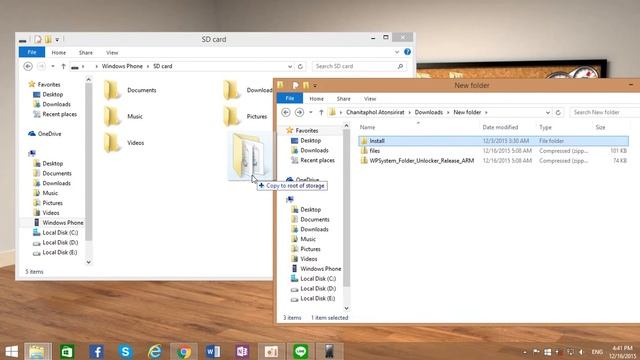Click New folder sidebar scrollbar down arrow
The height and width of the screenshot is (360, 640).
[347, 308]
